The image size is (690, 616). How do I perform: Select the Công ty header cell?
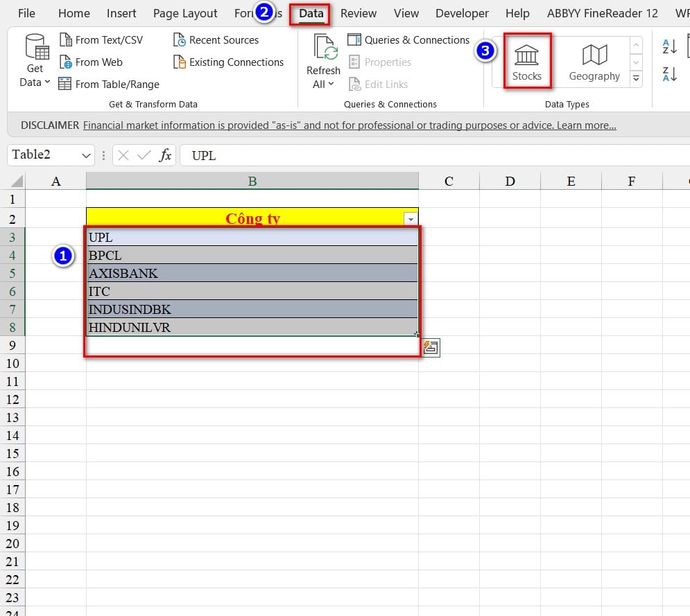[252, 217]
